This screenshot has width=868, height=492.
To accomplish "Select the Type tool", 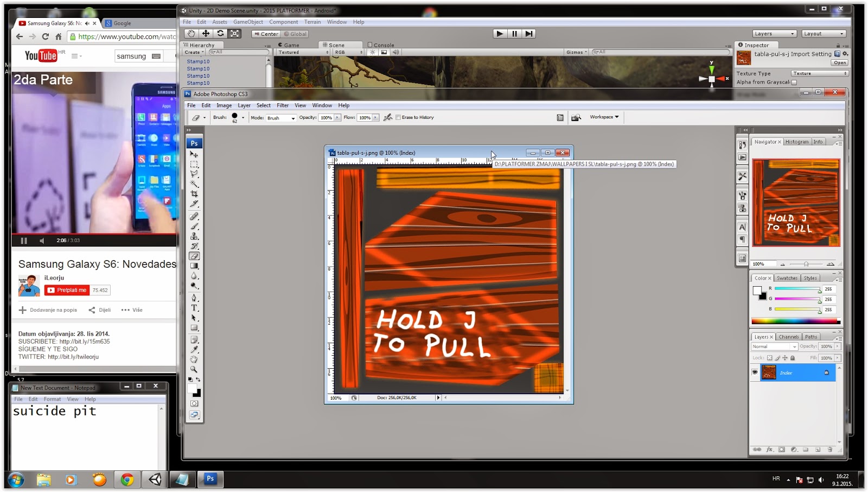I will click(x=194, y=308).
